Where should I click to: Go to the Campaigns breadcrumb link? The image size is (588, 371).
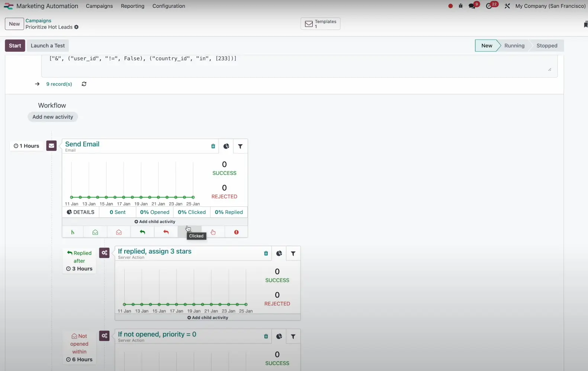click(x=38, y=20)
